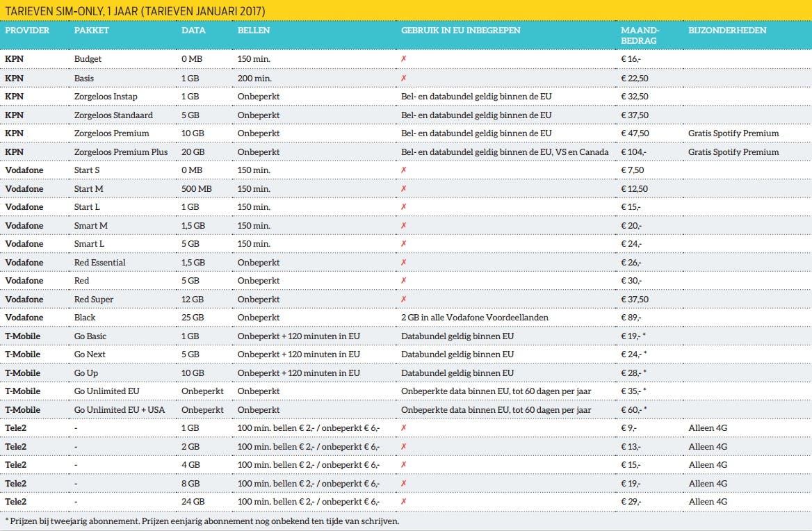Select the 'Zorgeloos Instap' package cell
The image size is (812, 531).
pyautogui.click(x=106, y=97)
